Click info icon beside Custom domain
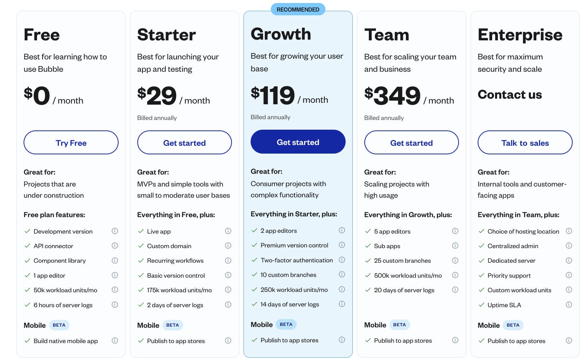588x364 pixels. 228,246
